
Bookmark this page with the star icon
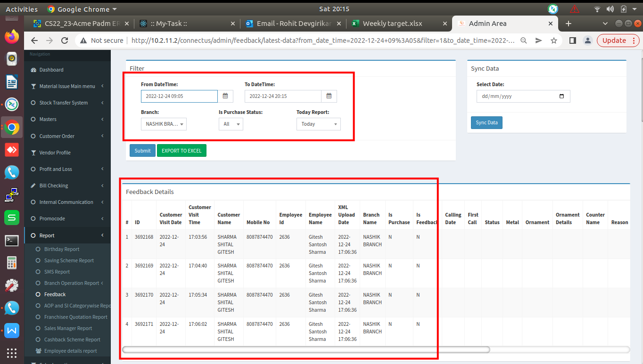[554, 40]
